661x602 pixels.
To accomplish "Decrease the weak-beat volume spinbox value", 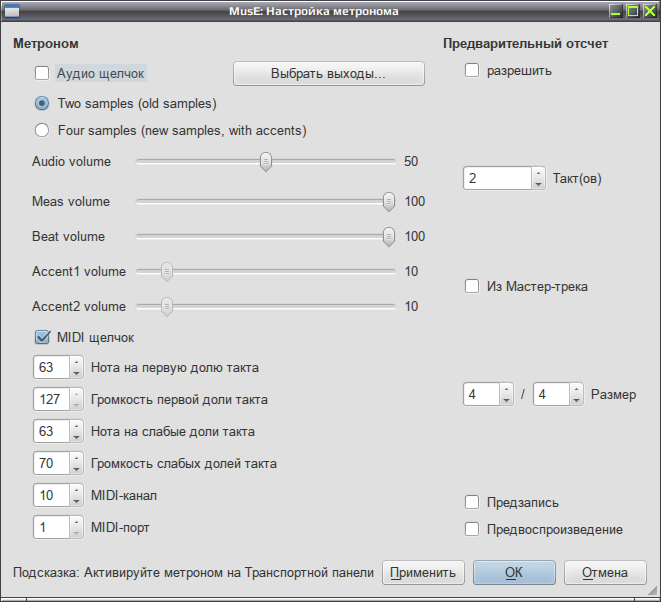I will click(76, 469).
